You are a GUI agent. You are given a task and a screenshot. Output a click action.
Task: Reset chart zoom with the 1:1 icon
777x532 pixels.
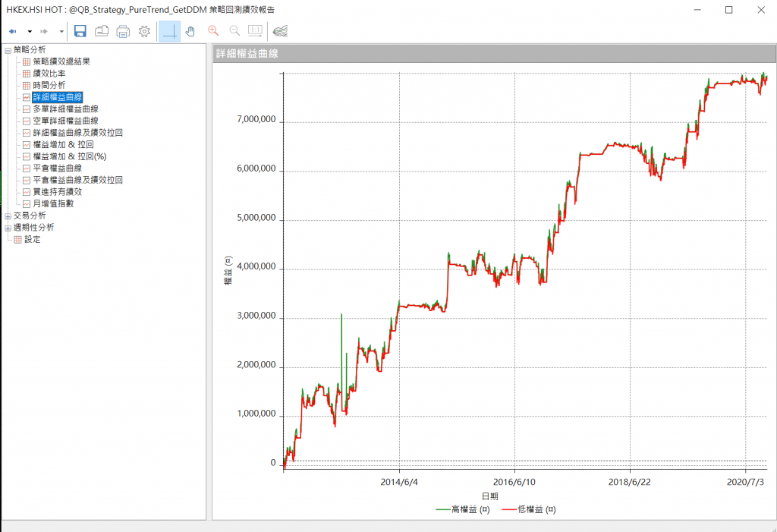[255, 31]
